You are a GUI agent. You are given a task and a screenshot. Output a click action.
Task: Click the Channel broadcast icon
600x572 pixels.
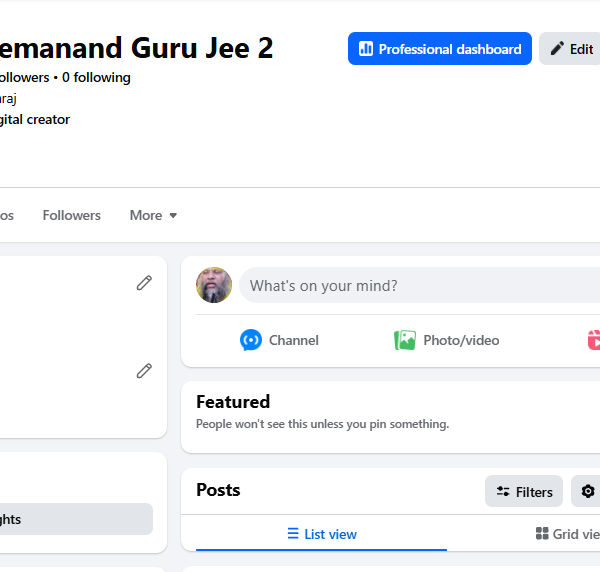coord(251,340)
